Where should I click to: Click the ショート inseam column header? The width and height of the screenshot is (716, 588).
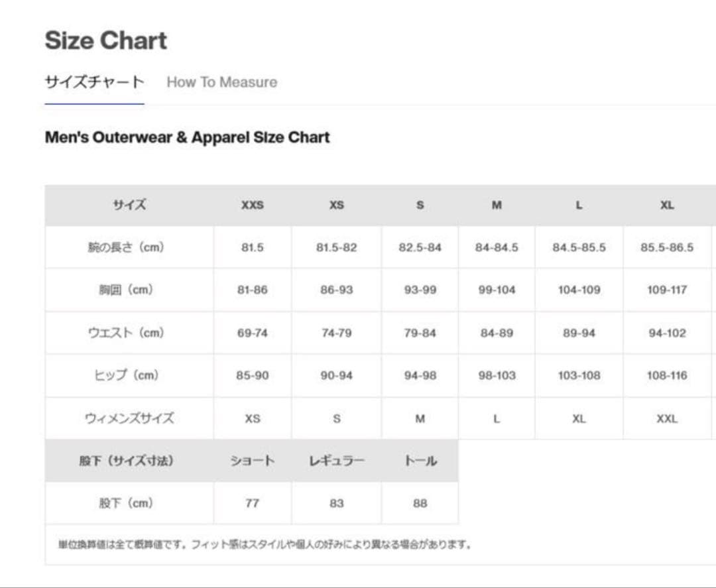(252, 460)
